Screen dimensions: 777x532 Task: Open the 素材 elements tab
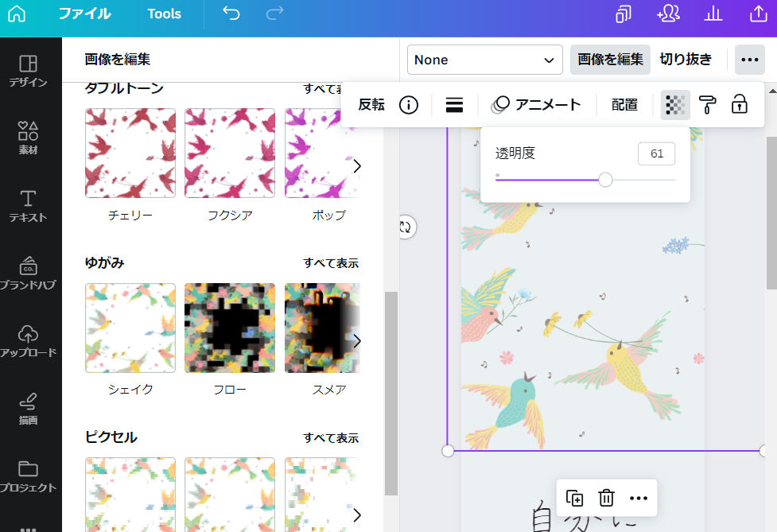29,138
